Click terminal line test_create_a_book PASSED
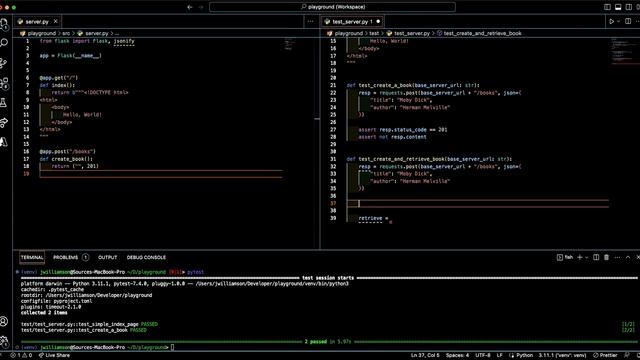 (84, 330)
